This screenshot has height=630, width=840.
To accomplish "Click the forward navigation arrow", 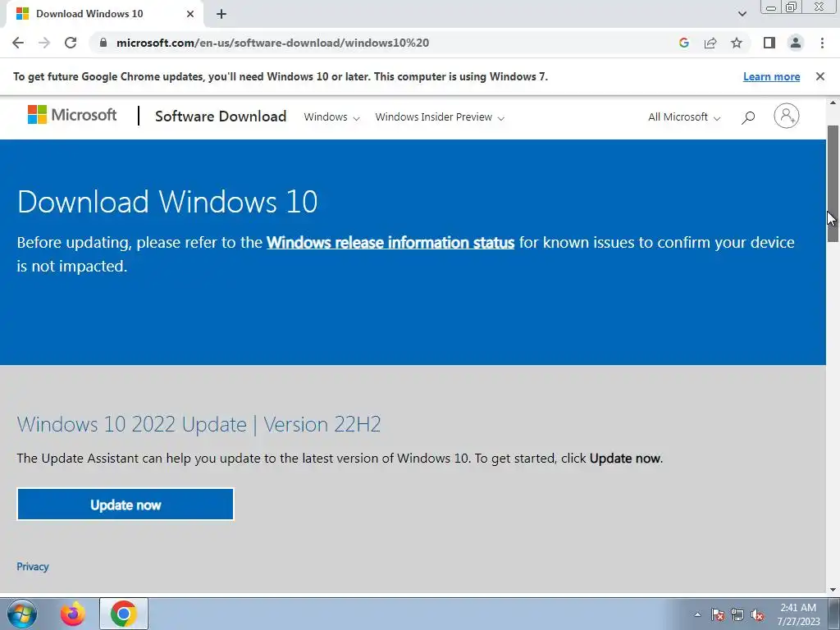I will (x=44, y=43).
